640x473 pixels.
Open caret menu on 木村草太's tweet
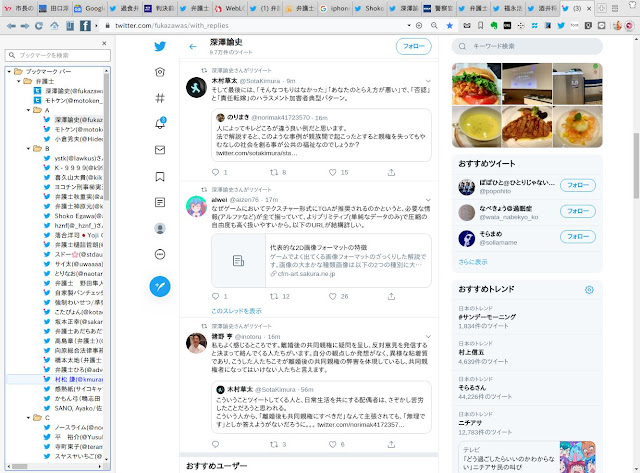(x=428, y=81)
